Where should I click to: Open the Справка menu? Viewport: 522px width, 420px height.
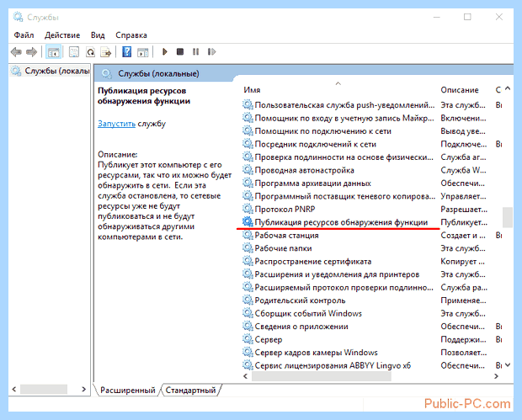click(131, 35)
